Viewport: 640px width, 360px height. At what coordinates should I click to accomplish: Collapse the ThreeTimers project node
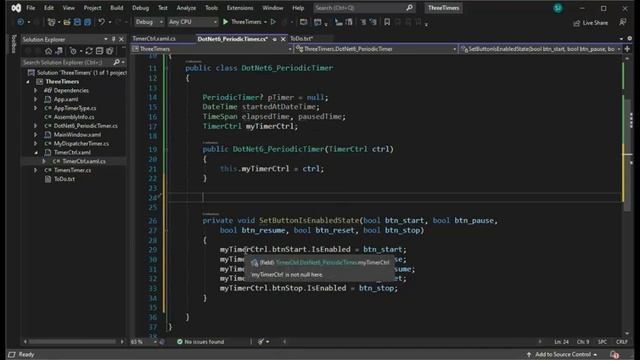pyautogui.click(x=28, y=82)
